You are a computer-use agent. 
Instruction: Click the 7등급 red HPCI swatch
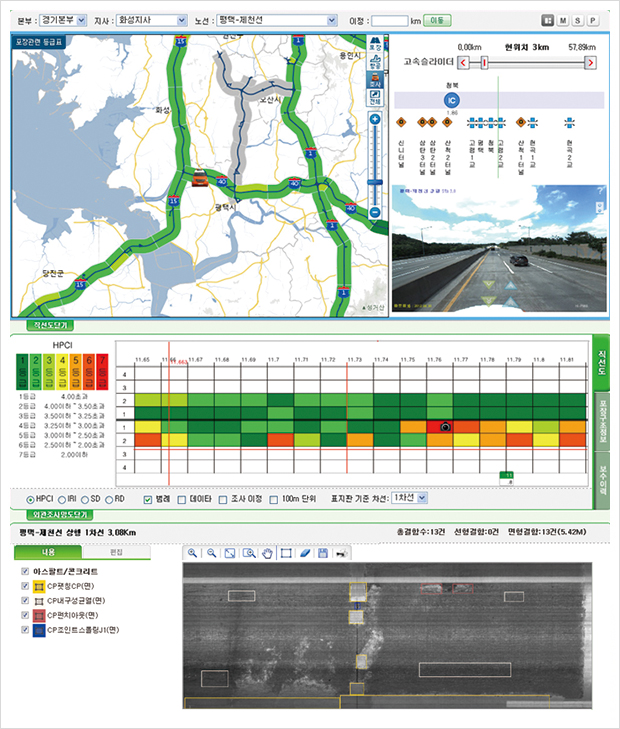(x=102, y=371)
